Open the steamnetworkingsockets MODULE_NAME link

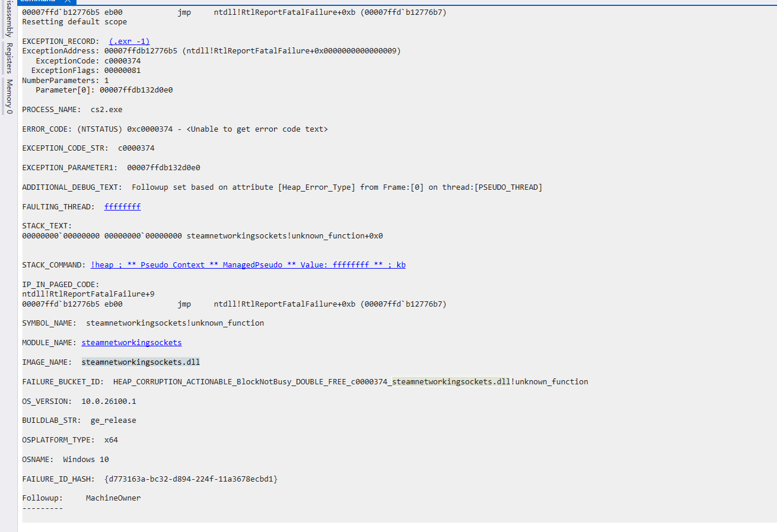pyautogui.click(x=132, y=342)
